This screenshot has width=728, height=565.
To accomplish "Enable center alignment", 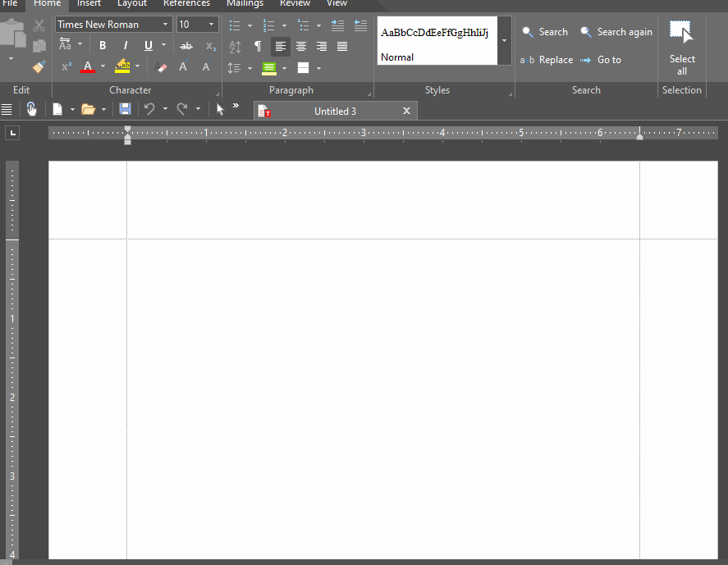I will [x=301, y=47].
